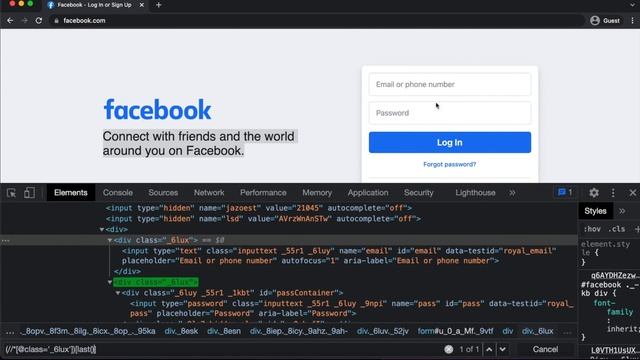Open DevTools settings gear
This screenshot has height=360, width=640.
tap(594, 193)
